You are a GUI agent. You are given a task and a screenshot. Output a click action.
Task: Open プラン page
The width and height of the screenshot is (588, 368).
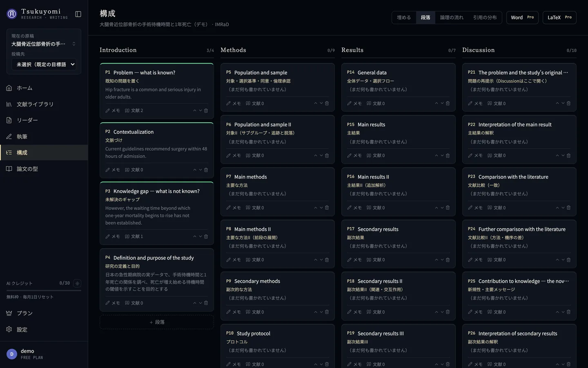44,313
